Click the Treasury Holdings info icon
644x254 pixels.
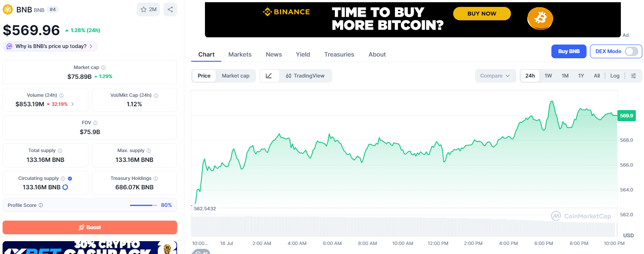[x=156, y=179]
